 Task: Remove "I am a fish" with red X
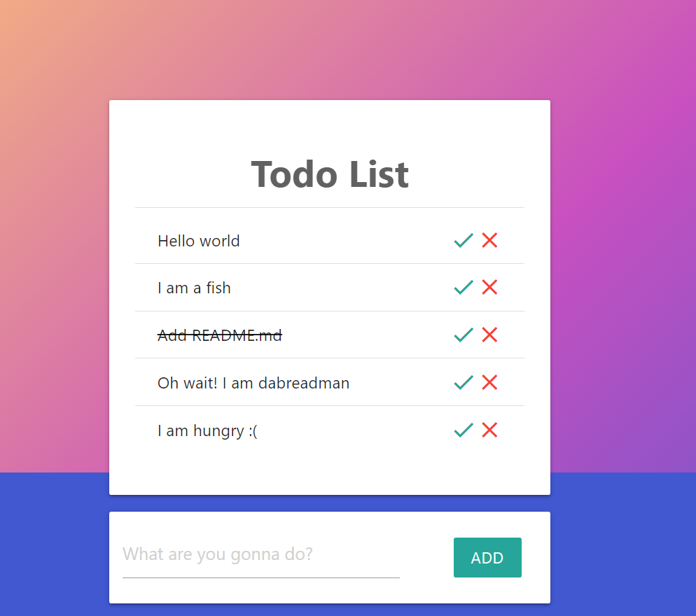click(489, 287)
